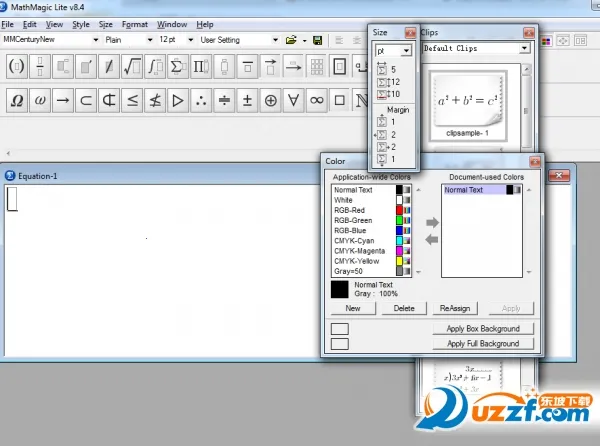Image resolution: width=600 pixels, height=446 pixels.
Task: Click the ReAssign button
Action: (x=455, y=308)
